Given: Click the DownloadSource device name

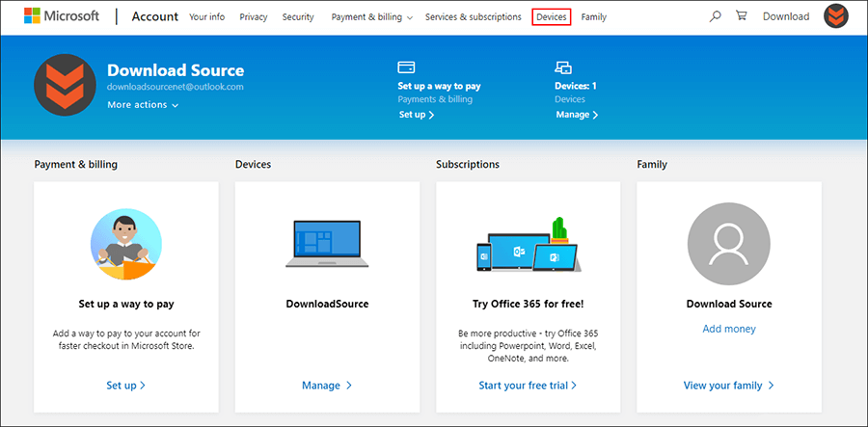Looking at the screenshot, I should click(x=327, y=304).
